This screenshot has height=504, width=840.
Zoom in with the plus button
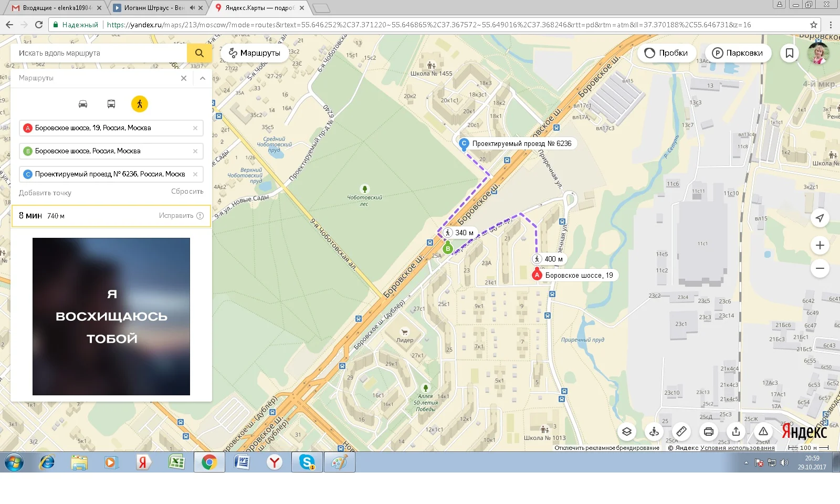click(x=820, y=245)
